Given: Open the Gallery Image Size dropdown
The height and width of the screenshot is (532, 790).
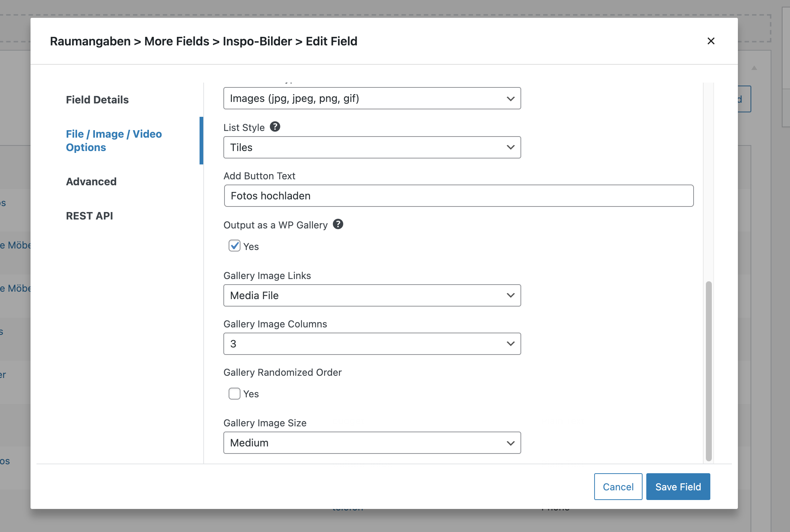Looking at the screenshot, I should click(x=372, y=443).
